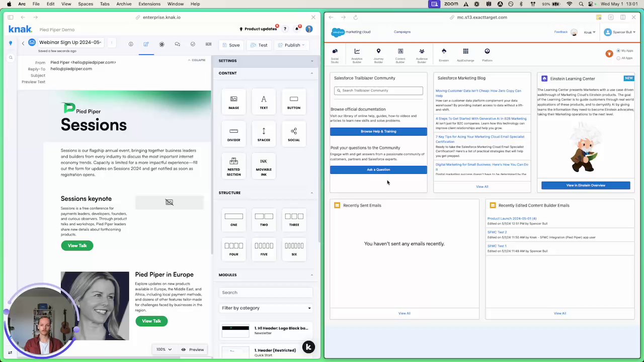Add a Spacer content block
Screen dimensions: 644x362
(x=264, y=134)
